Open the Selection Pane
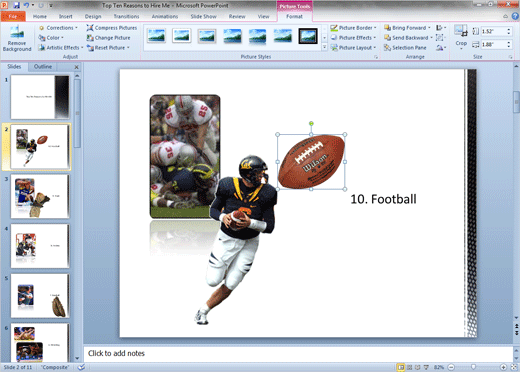The image size is (520, 372). tap(405, 48)
